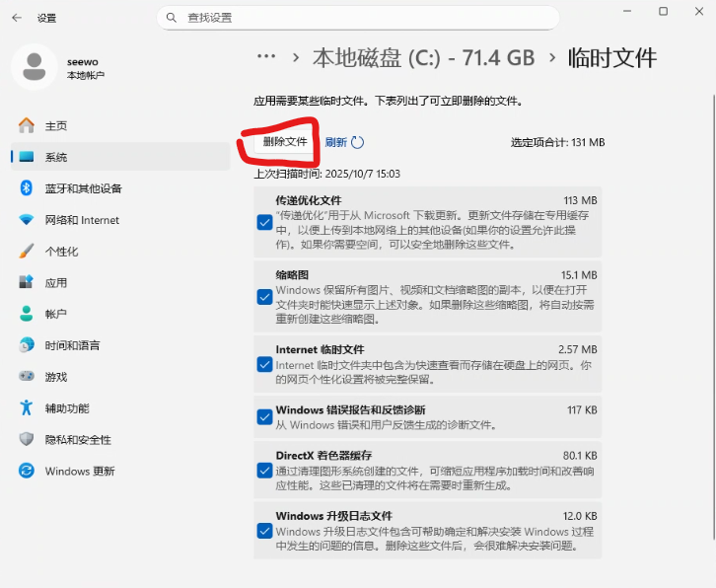The height and width of the screenshot is (588, 716).
Task: Select 系统 in the sidebar
Action: pos(120,157)
